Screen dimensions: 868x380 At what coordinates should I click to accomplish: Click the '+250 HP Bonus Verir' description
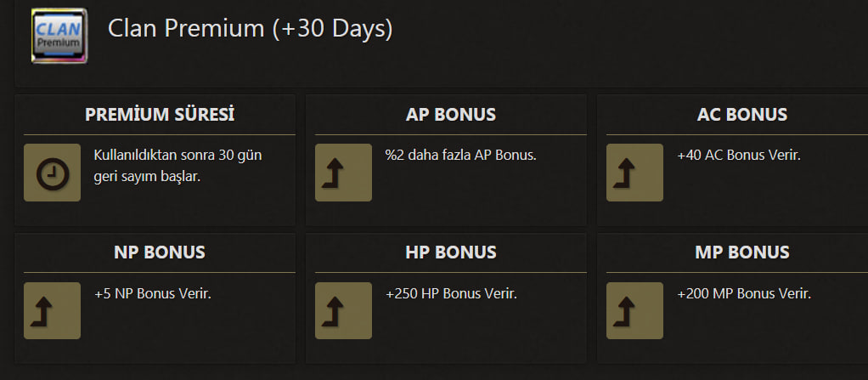pyautogui.click(x=451, y=293)
